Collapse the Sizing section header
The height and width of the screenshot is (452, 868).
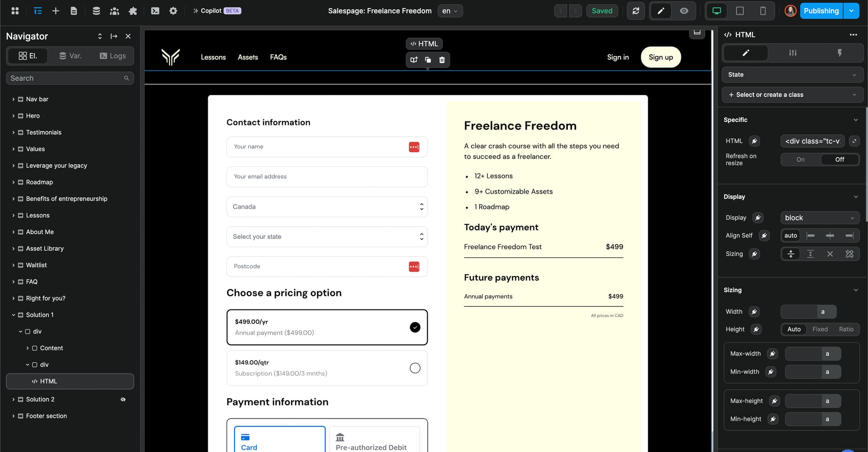[855, 290]
